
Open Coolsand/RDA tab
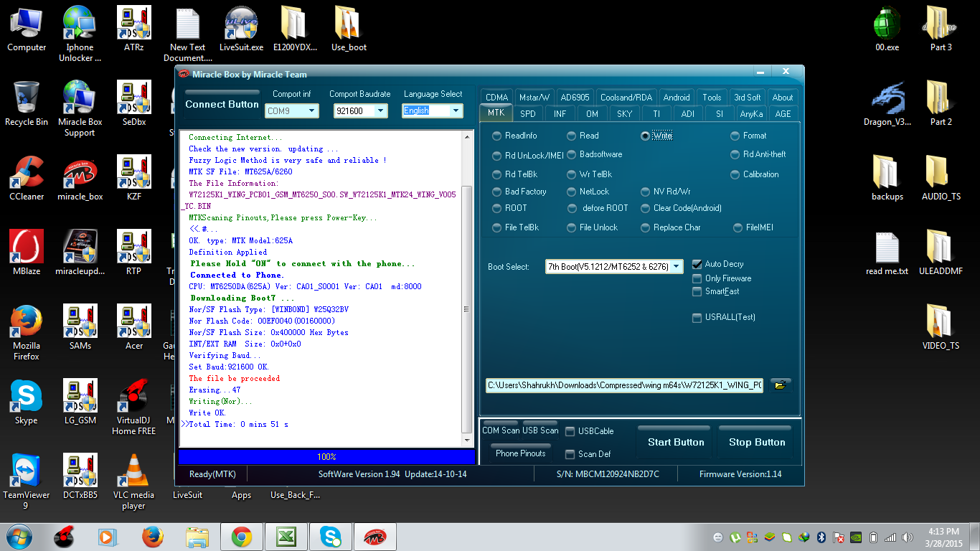(626, 98)
